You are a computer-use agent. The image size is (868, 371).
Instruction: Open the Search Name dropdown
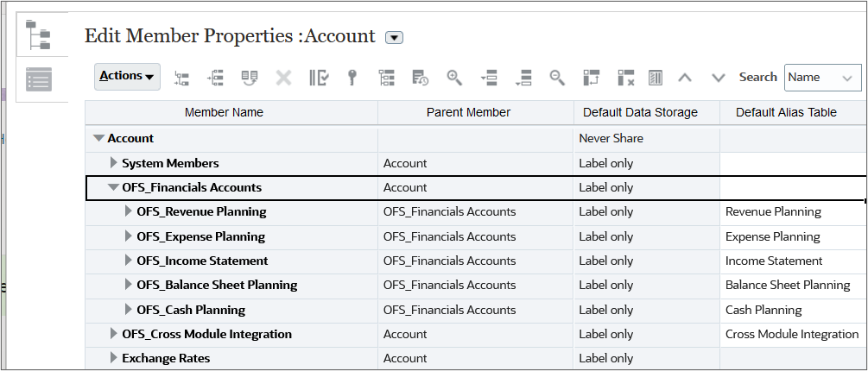click(822, 78)
